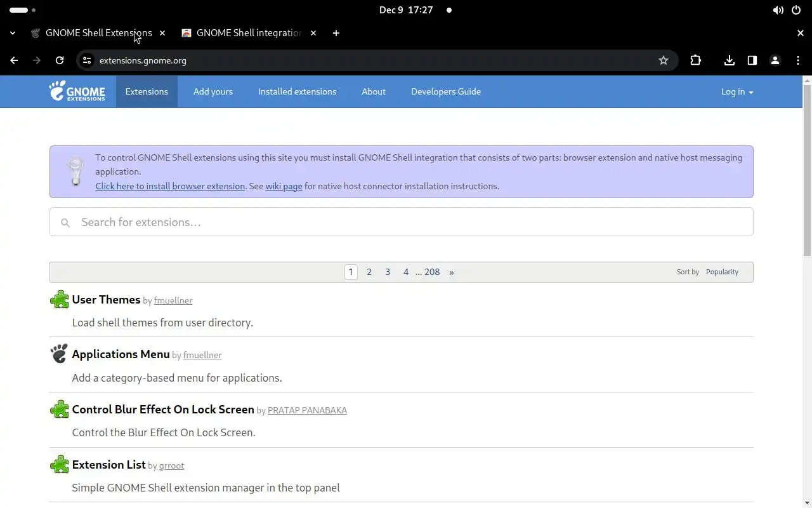Close the browser window X button

pyautogui.click(x=801, y=33)
